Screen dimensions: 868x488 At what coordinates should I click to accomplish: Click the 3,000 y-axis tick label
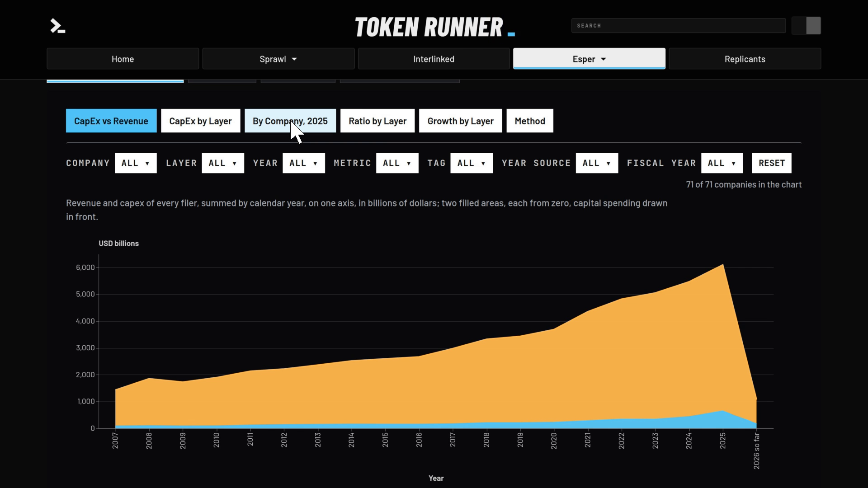(x=85, y=348)
